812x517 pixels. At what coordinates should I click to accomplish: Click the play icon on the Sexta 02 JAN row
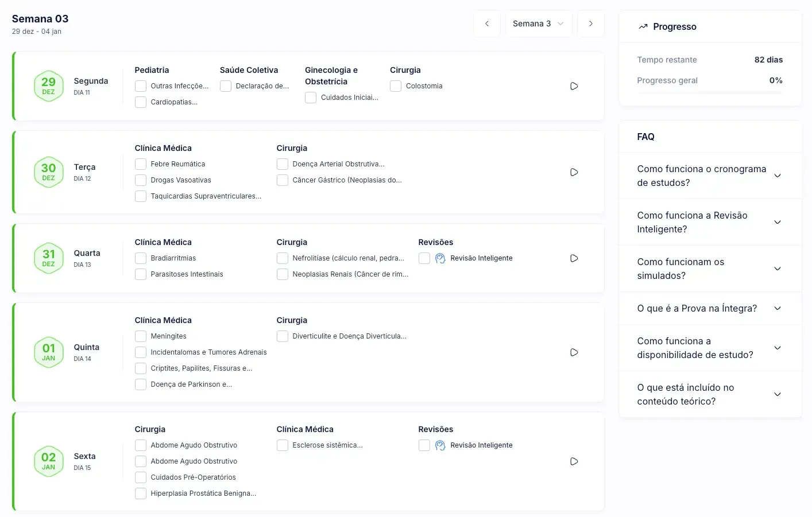click(574, 461)
